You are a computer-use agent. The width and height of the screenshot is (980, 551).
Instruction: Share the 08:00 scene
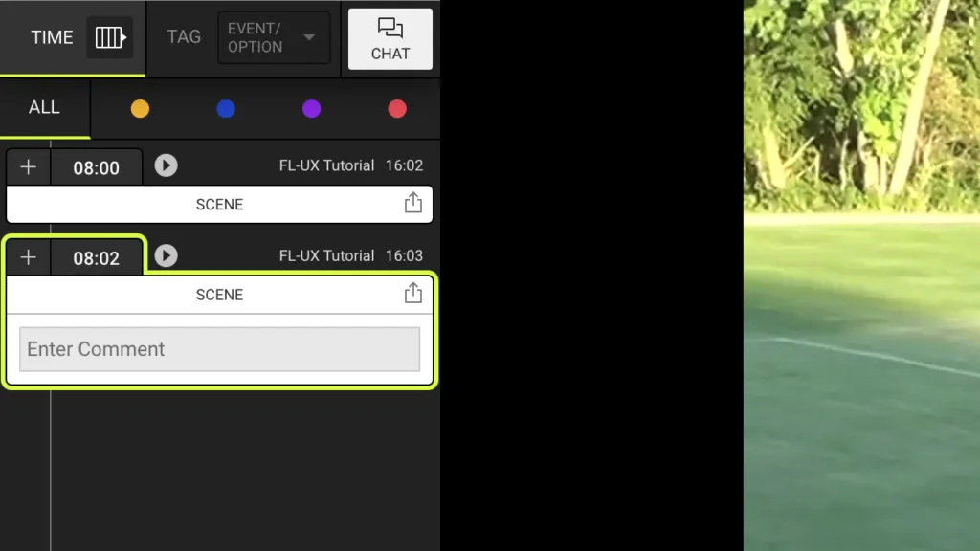(413, 203)
